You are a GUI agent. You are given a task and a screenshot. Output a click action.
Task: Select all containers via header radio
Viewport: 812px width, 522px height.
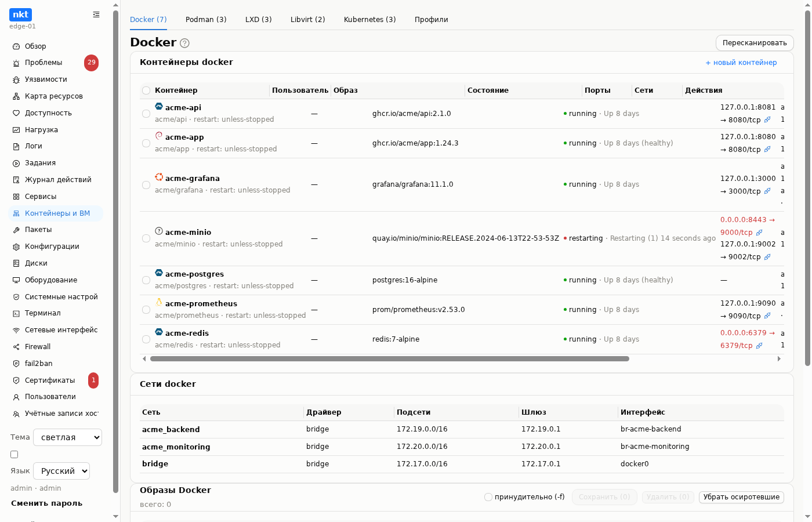click(x=146, y=90)
